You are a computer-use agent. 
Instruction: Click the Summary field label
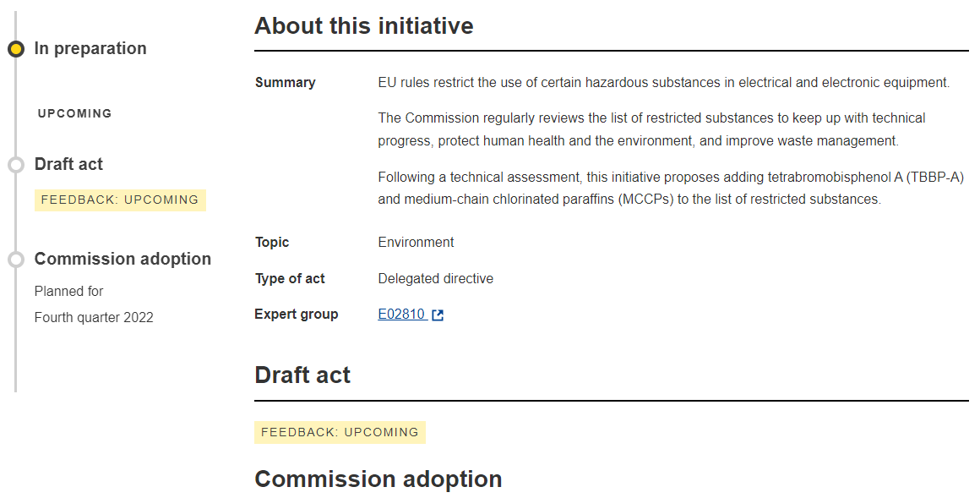[285, 83]
